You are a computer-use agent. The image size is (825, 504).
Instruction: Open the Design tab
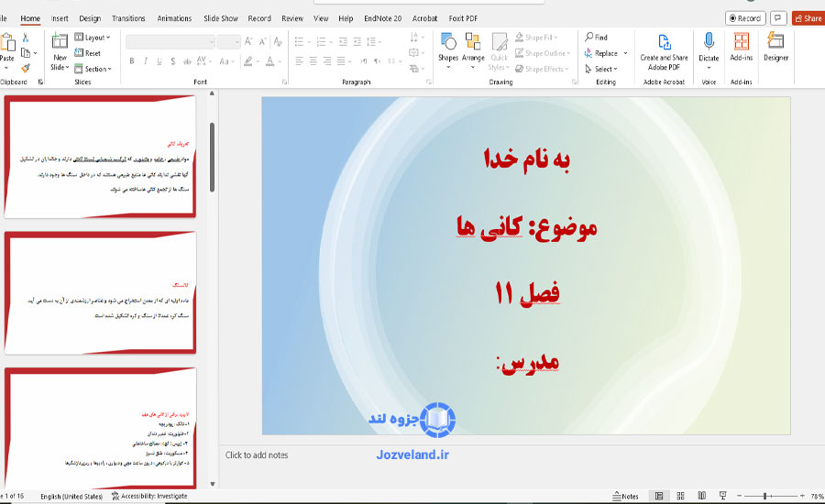(90, 18)
